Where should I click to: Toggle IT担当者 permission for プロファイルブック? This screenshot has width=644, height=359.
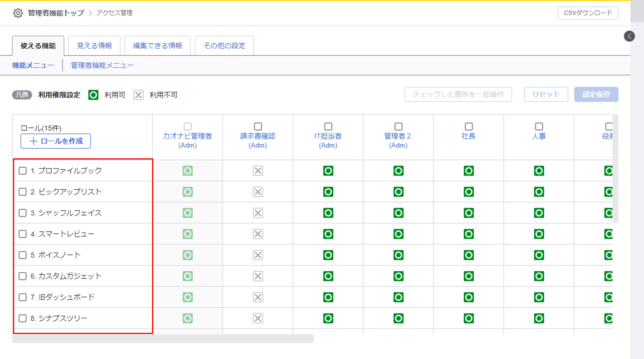click(x=328, y=171)
